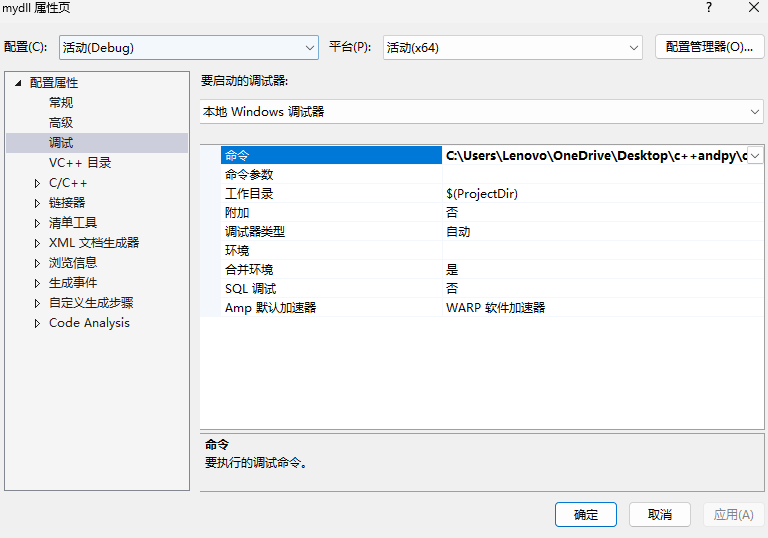Confirm with the 确定 button
The height and width of the screenshot is (538, 768).
pos(586,514)
